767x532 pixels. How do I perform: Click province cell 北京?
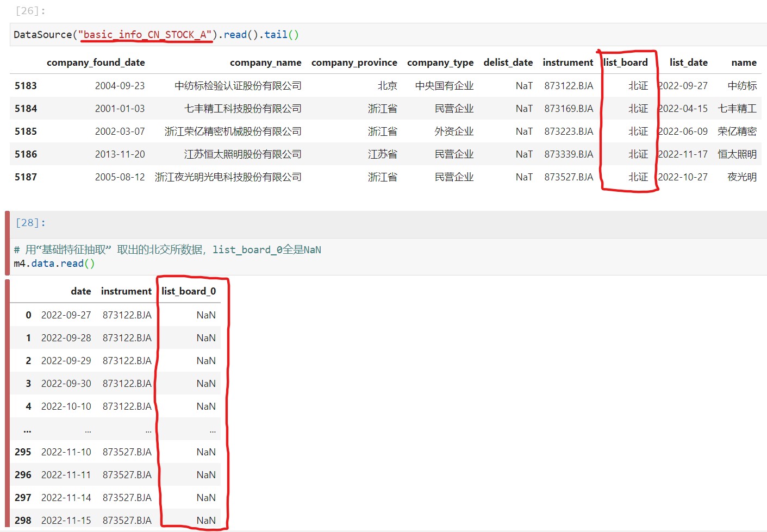coord(388,86)
